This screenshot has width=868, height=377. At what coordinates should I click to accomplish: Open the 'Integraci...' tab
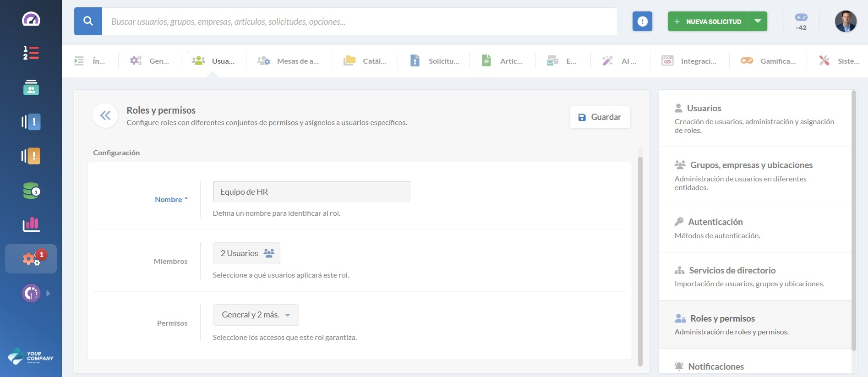(x=689, y=61)
